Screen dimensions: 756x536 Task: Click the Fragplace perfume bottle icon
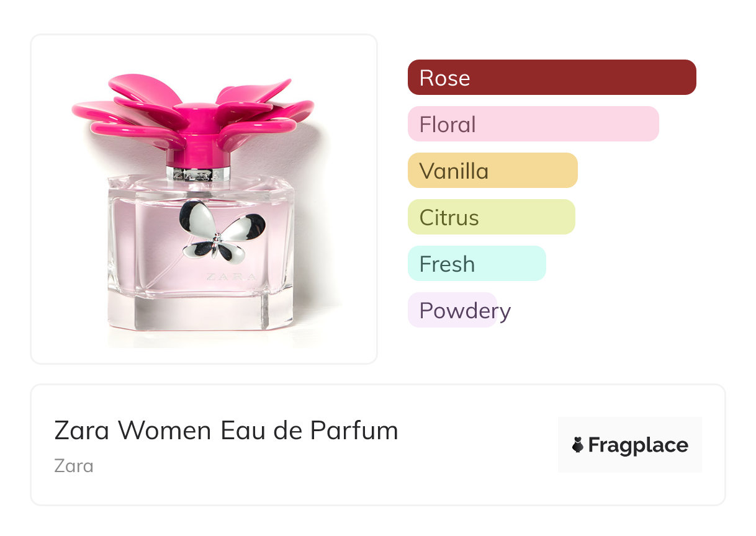pos(578,445)
